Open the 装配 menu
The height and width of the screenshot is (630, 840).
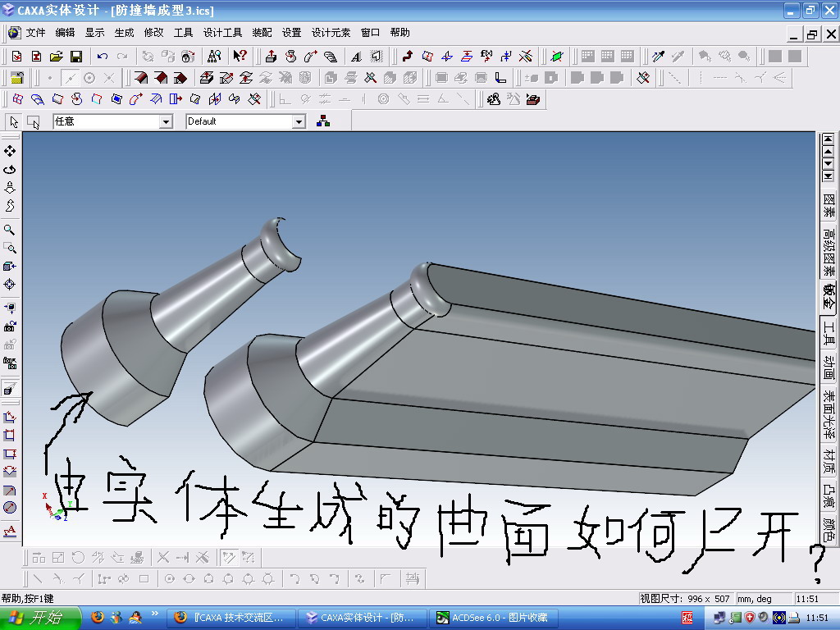point(262,33)
